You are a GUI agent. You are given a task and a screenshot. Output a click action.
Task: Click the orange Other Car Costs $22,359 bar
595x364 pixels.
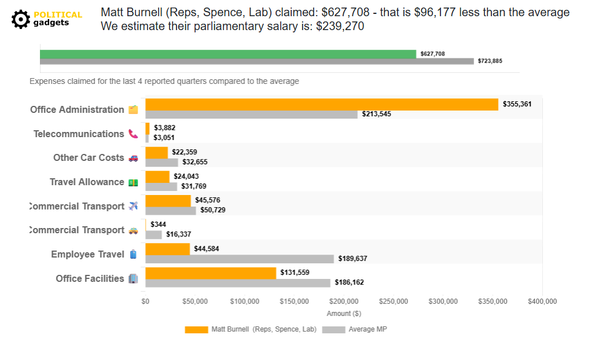[157, 153]
